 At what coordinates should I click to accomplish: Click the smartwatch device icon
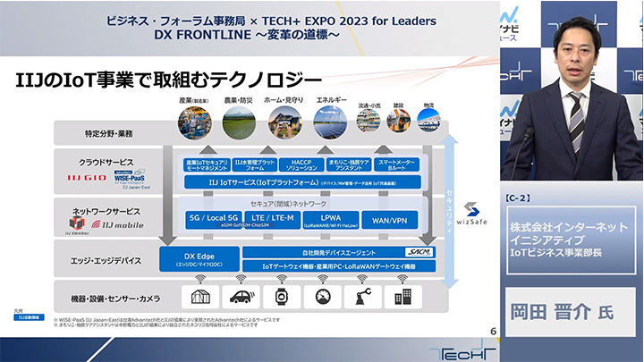282,297
